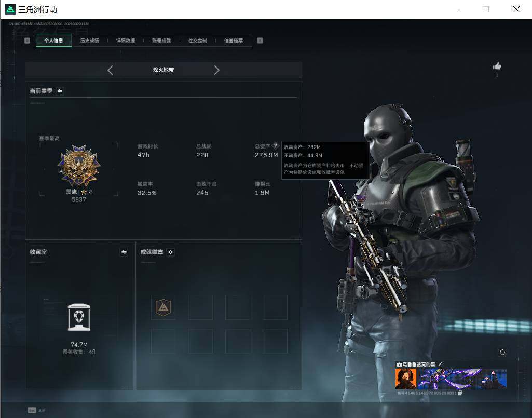Image resolution: width=532 pixels, height=418 pixels.
Task: Open the 详细数据 tab
Action: (x=126, y=41)
